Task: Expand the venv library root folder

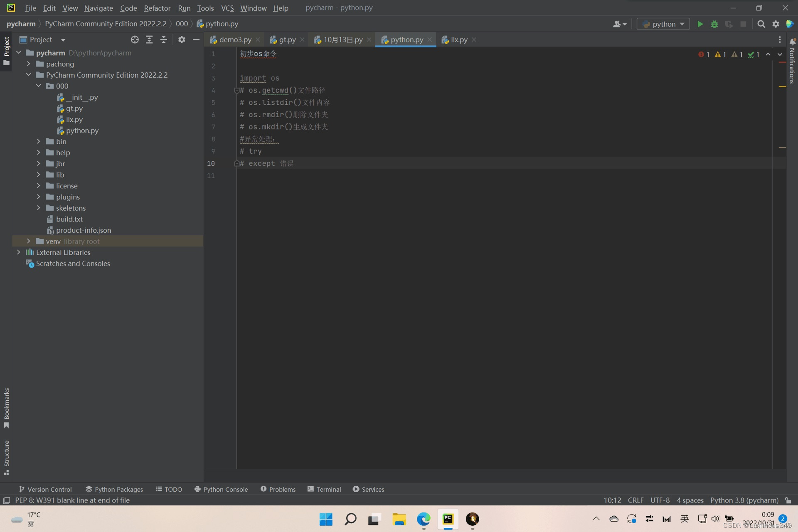Action: click(x=28, y=241)
